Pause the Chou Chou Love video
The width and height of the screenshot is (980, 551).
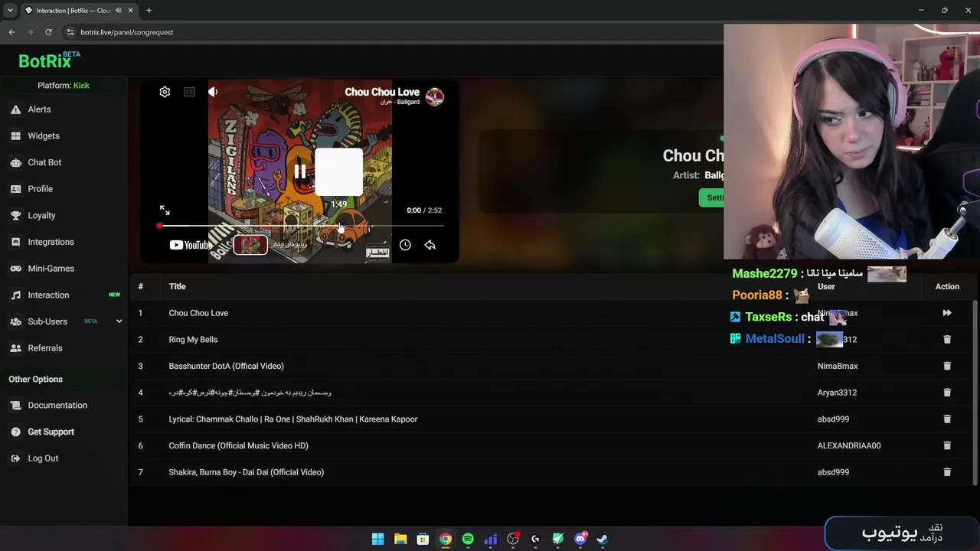point(299,172)
